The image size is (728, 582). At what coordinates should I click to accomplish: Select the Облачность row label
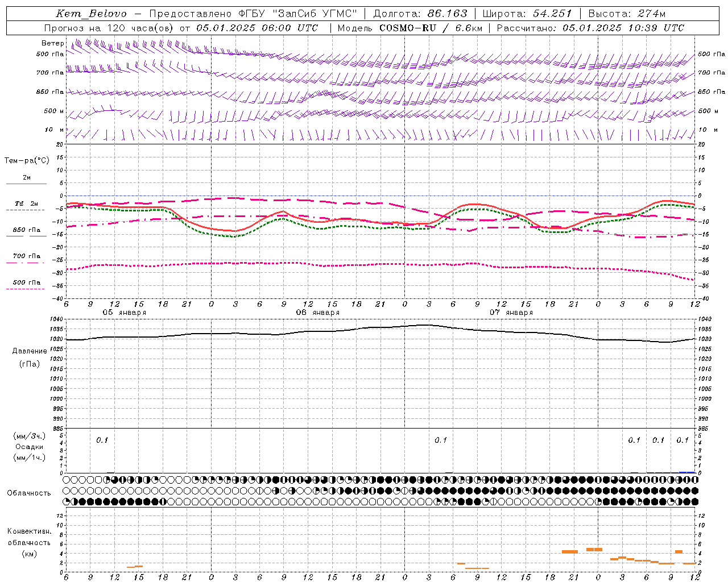29,493
